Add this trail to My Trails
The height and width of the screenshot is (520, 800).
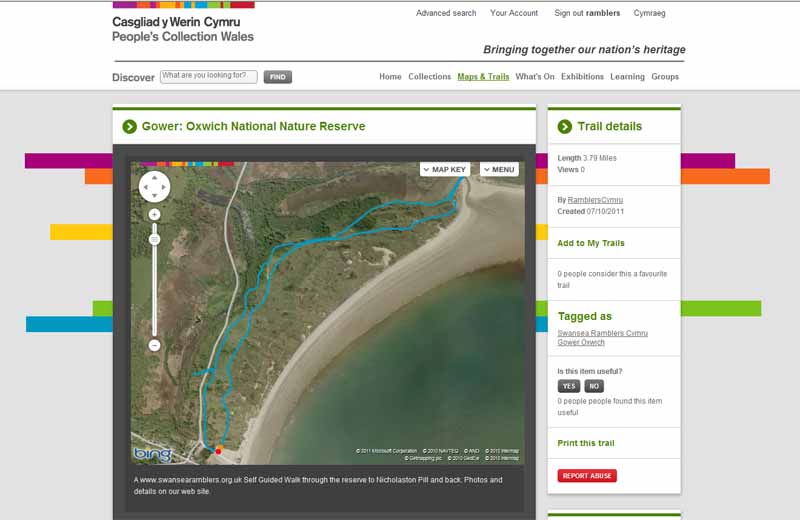(x=591, y=243)
